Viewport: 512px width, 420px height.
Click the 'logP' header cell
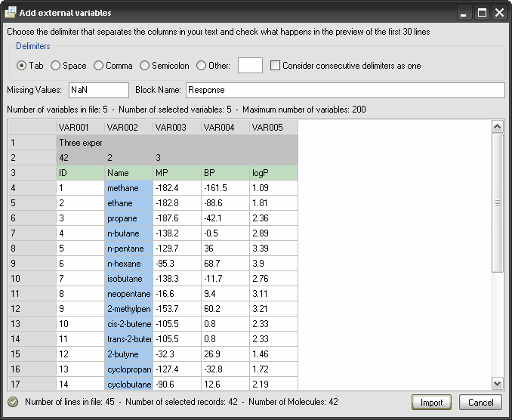(273, 173)
